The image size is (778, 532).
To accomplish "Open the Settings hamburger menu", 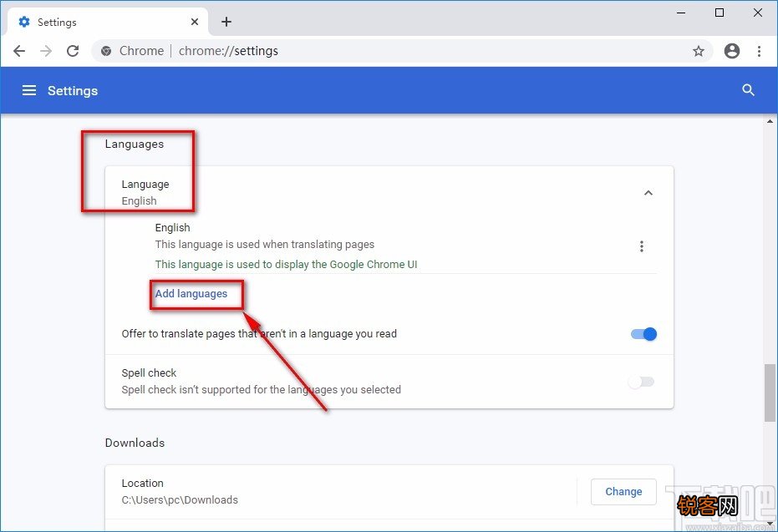I will 29,90.
